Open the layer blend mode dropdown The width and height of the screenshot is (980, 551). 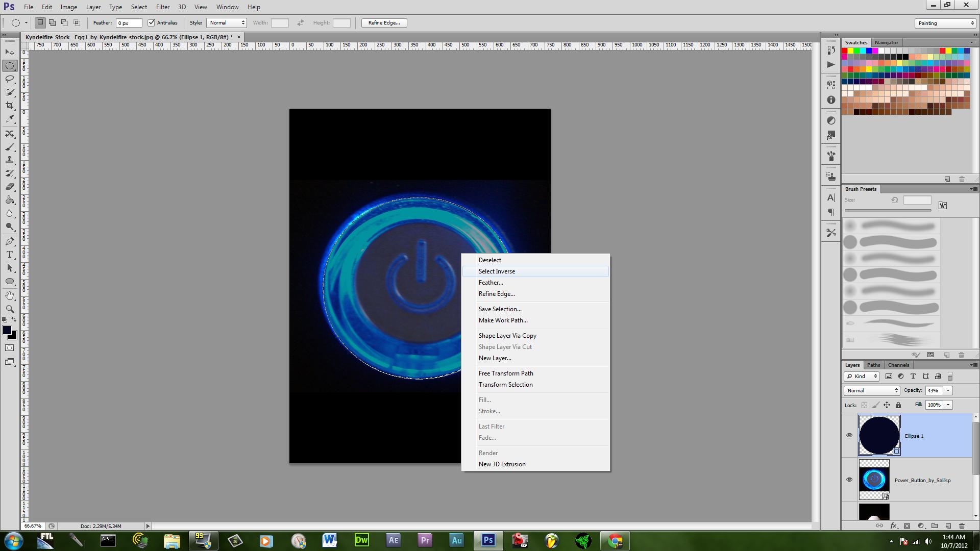tap(872, 390)
